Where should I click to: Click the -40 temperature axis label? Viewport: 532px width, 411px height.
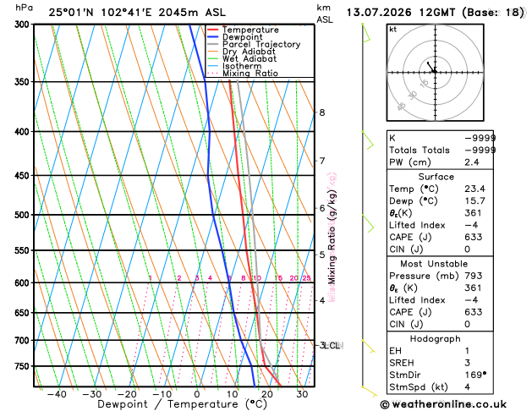[x=57, y=394]
